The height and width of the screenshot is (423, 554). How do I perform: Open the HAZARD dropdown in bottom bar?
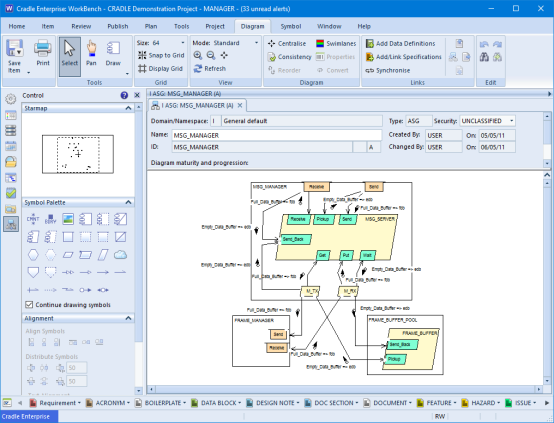coord(499,403)
